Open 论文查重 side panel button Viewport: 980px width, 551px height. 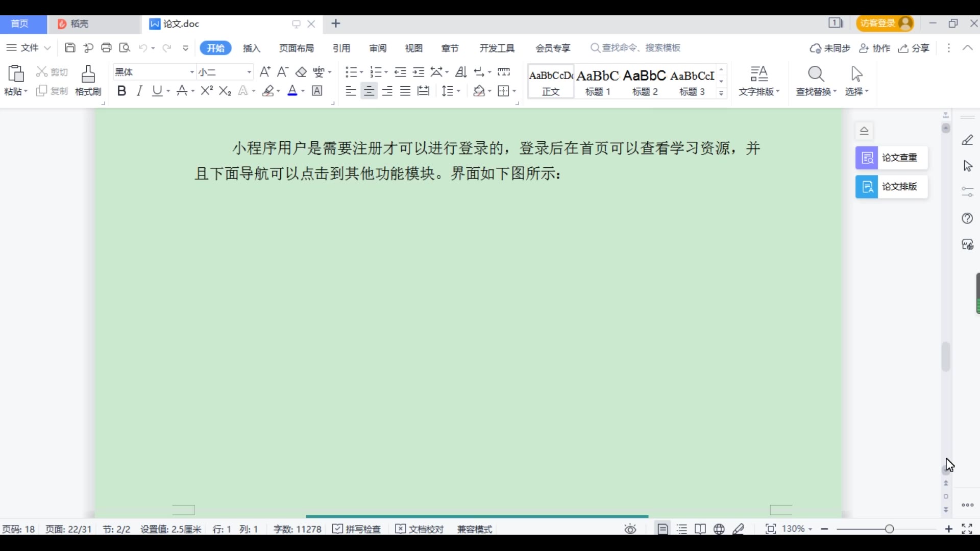click(x=892, y=158)
